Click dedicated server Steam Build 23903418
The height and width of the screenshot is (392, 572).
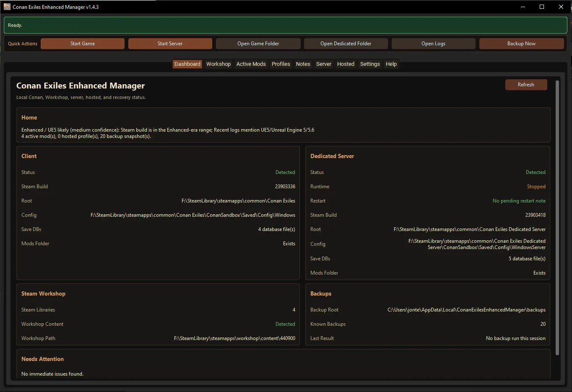pos(536,215)
